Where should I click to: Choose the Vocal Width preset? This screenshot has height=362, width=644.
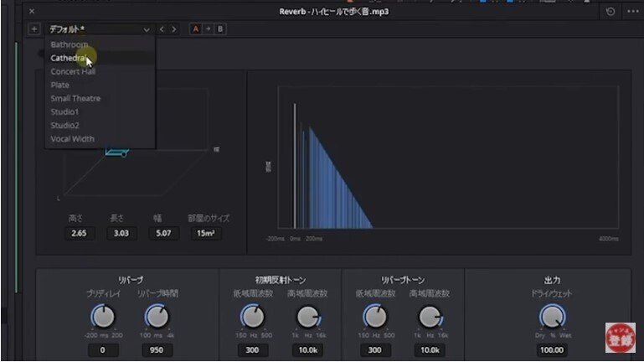coord(100,139)
